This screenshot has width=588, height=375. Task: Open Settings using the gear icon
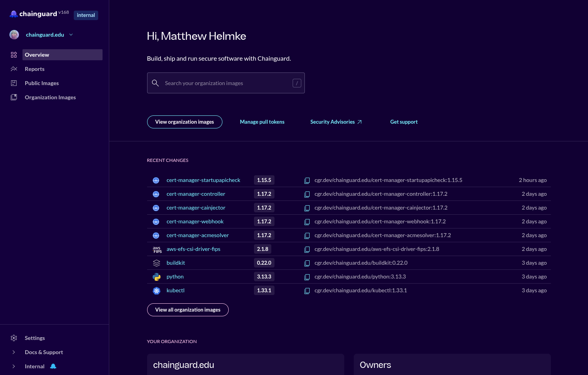(14, 338)
